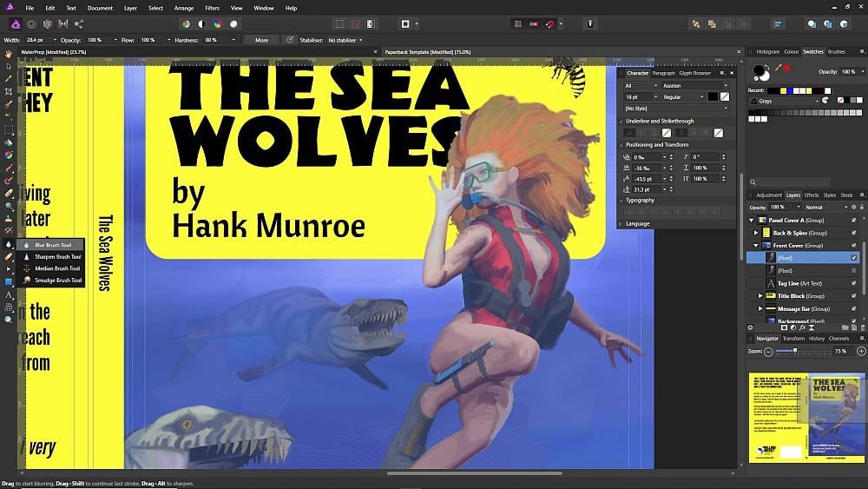Hide the selected Pixel layer

pos(853,258)
